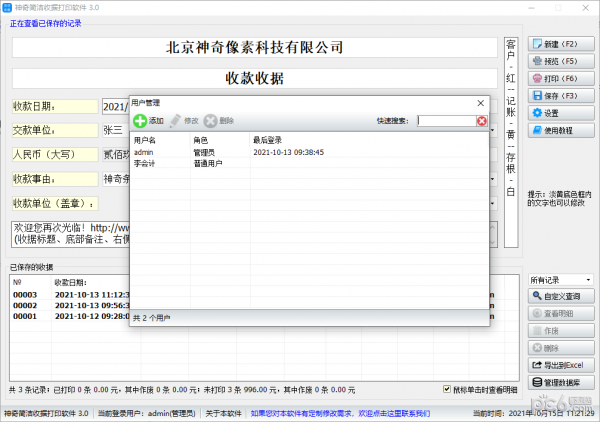Click 自定义查询 search button

tap(561, 296)
